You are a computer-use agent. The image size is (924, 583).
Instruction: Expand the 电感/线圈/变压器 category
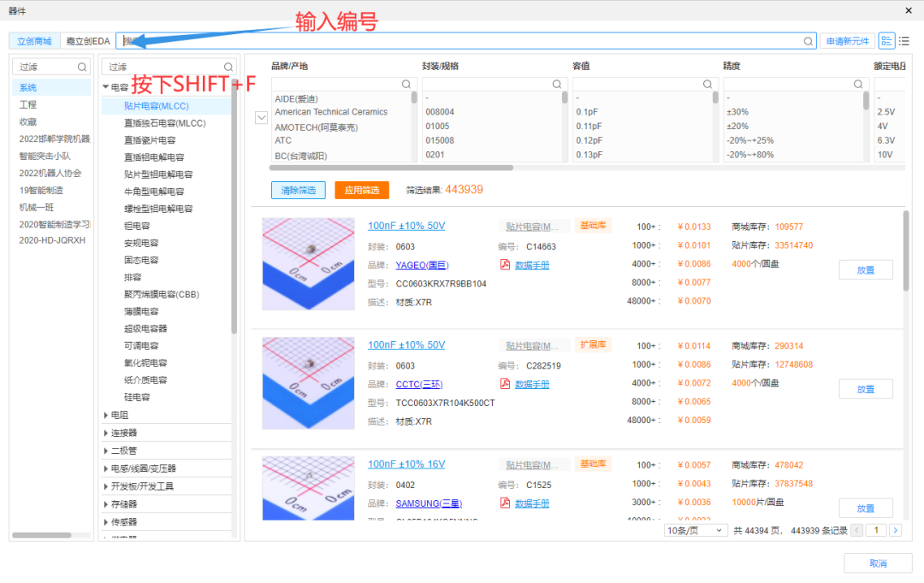pyautogui.click(x=105, y=468)
